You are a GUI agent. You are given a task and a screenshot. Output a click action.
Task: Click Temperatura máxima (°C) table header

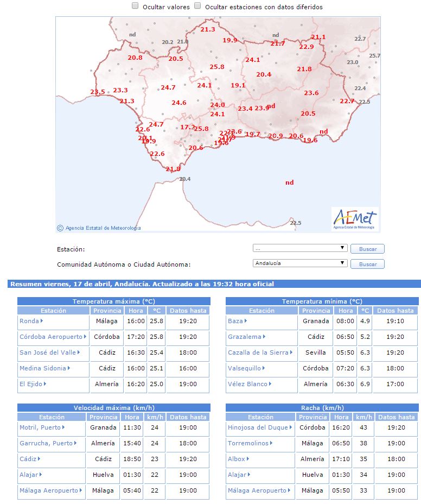(x=114, y=301)
